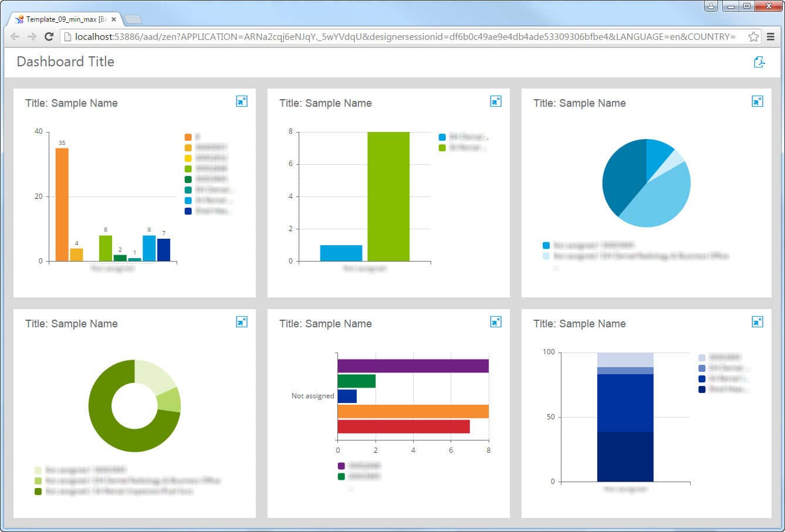Click the purple legend swatch below horizontal bars
Screen dimensions: 785x532
pyautogui.click(x=341, y=466)
